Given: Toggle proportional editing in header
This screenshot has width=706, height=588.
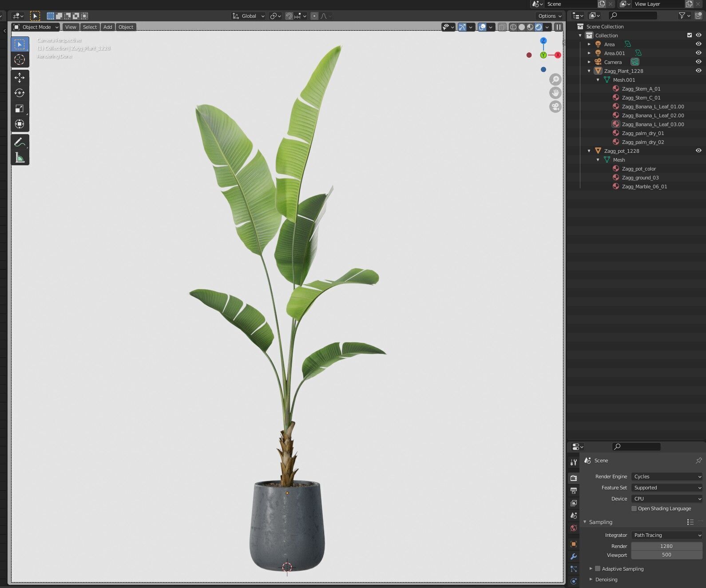Looking at the screenshot, I should click(x=314, y=16).
